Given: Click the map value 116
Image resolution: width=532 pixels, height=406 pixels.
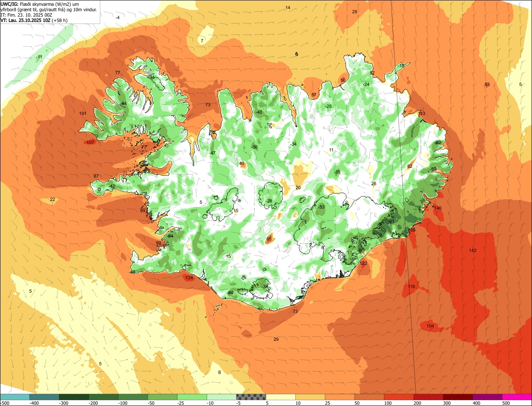Looking at the screenshot, I should [x=411, y=287].
